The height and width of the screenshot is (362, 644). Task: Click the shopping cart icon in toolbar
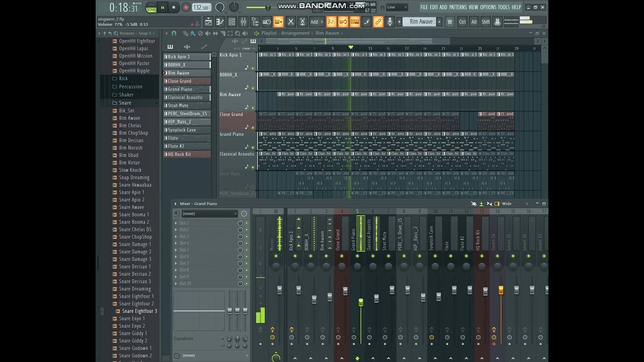[450, 22]
